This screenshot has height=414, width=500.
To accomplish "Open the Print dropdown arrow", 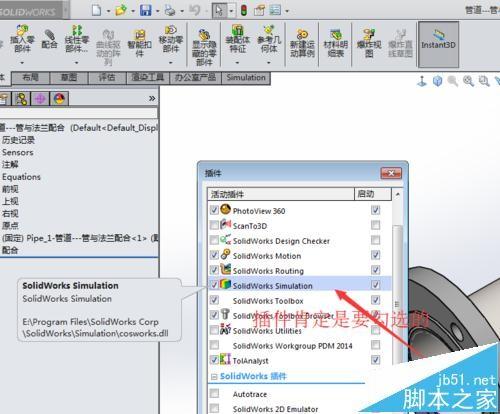I will click(x=182, y=11).
